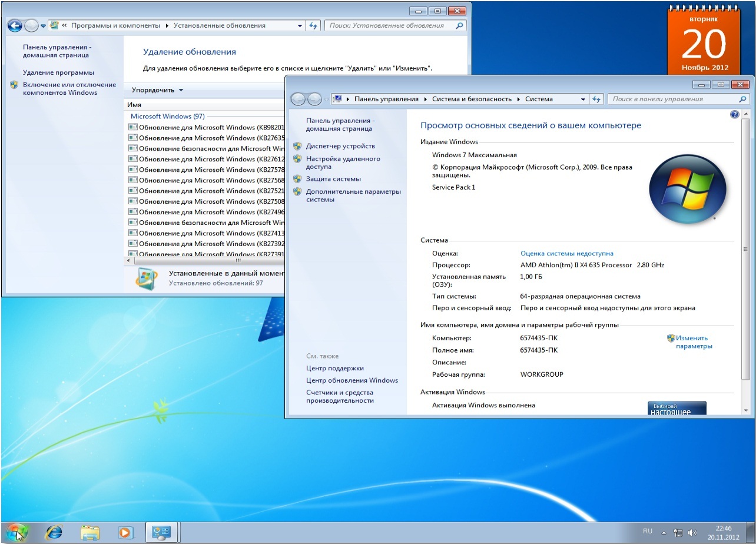The width and height of the screenshot is (756, 544).
Task: Click the blue help question mark icon
Action: tap(735, 115)
